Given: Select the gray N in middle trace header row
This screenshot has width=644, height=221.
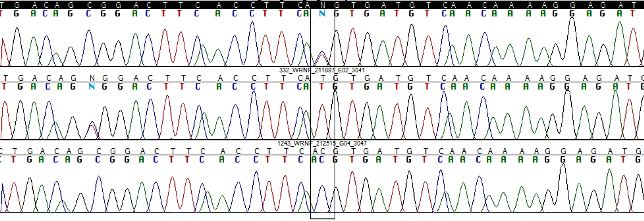Looking at the screenshot, I should coord(92,78).
